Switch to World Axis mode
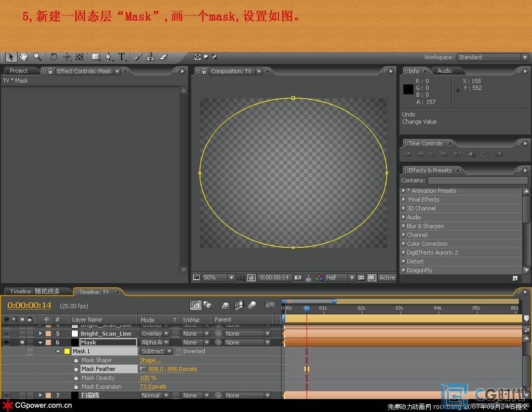This screenshot has height=412, width=532. pos(206,57)
